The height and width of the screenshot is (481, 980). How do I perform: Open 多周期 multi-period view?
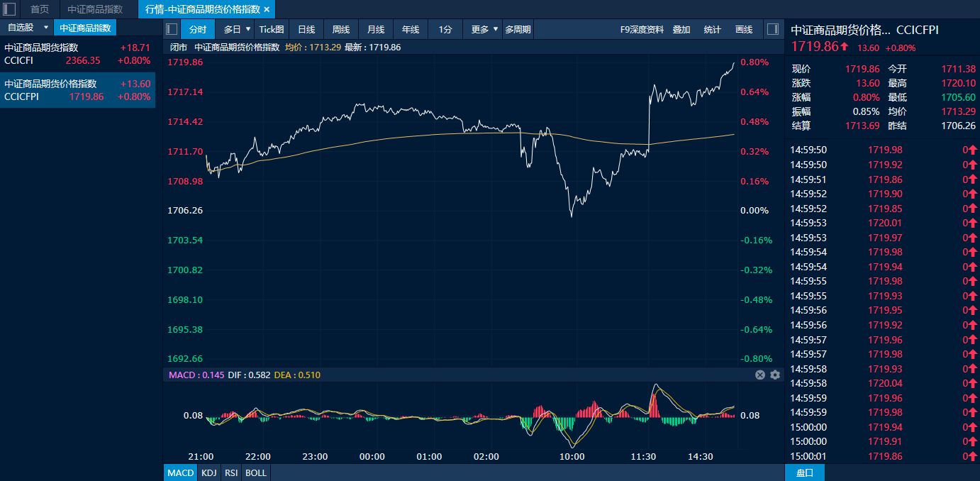(518, 29)
